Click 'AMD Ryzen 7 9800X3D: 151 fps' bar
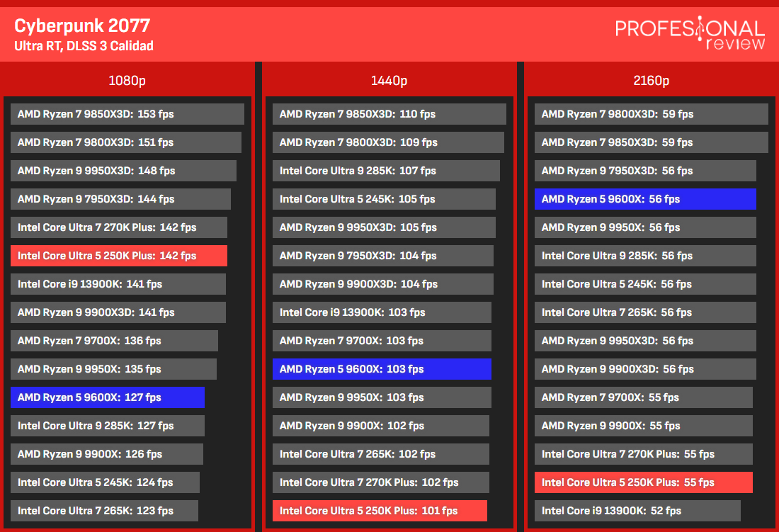 (125, 142)
